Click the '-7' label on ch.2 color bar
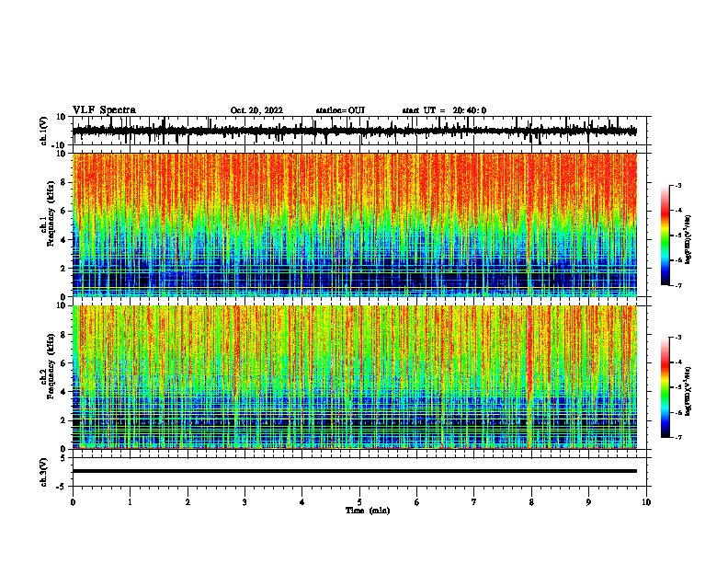728x563 pixels. (x=677, y=438)
